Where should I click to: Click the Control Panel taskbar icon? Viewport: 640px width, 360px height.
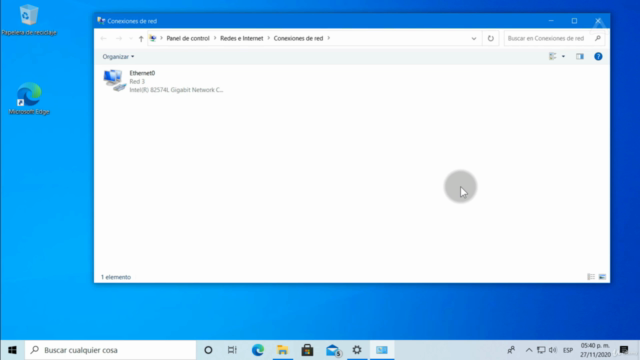[382, 350]
